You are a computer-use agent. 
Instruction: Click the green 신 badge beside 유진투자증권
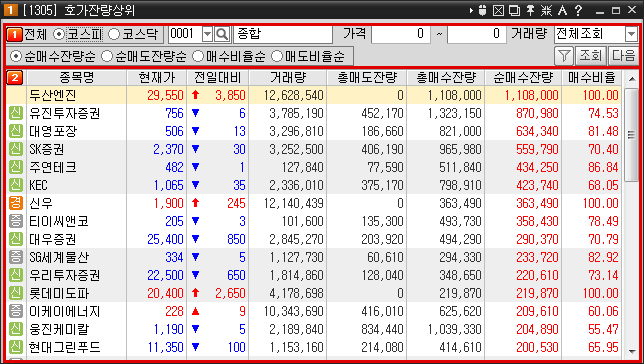[x=16, y=113]
